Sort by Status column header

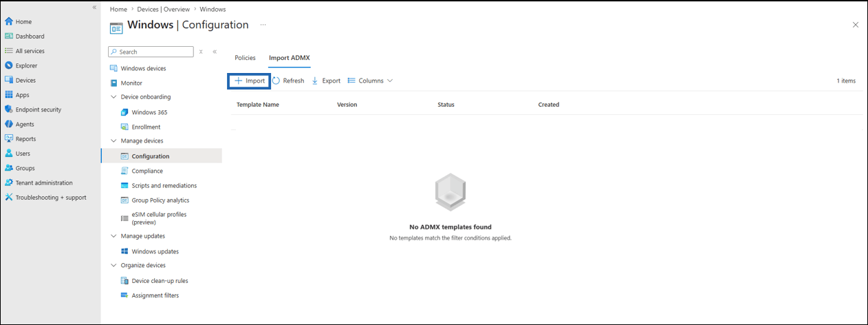click(446, 105)
